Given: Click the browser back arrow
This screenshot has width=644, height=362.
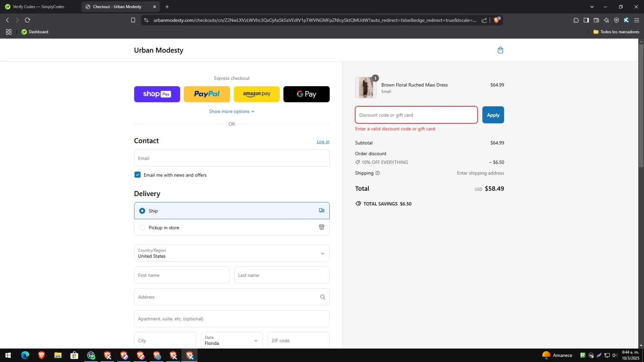Looking at the screenshot, I should [7, 20].
